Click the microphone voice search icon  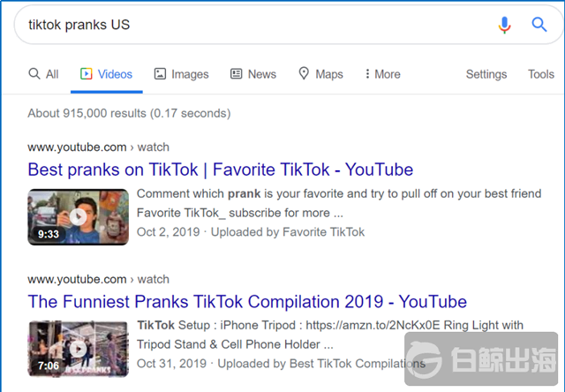point(504,25)
